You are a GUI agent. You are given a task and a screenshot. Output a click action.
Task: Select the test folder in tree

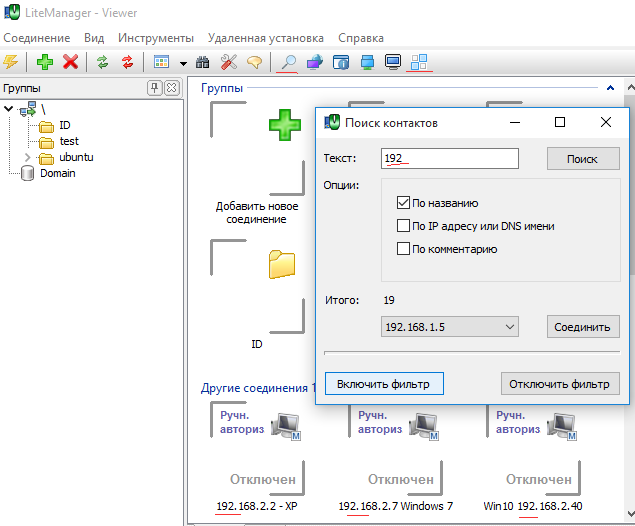(x=69, y=141)
